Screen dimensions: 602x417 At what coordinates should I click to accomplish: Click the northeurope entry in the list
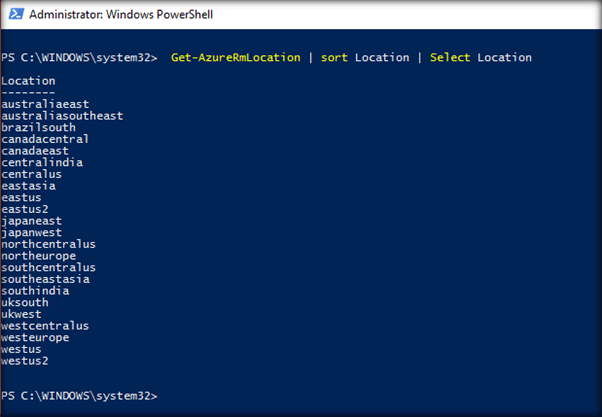[38, 256]
